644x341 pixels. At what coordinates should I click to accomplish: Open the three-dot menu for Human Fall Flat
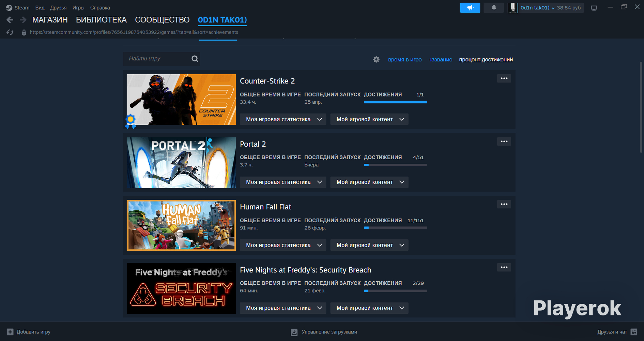coord(504,204)
